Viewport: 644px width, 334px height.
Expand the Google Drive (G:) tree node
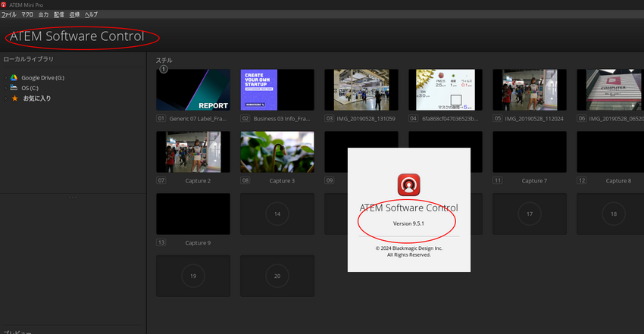(5, 77)
